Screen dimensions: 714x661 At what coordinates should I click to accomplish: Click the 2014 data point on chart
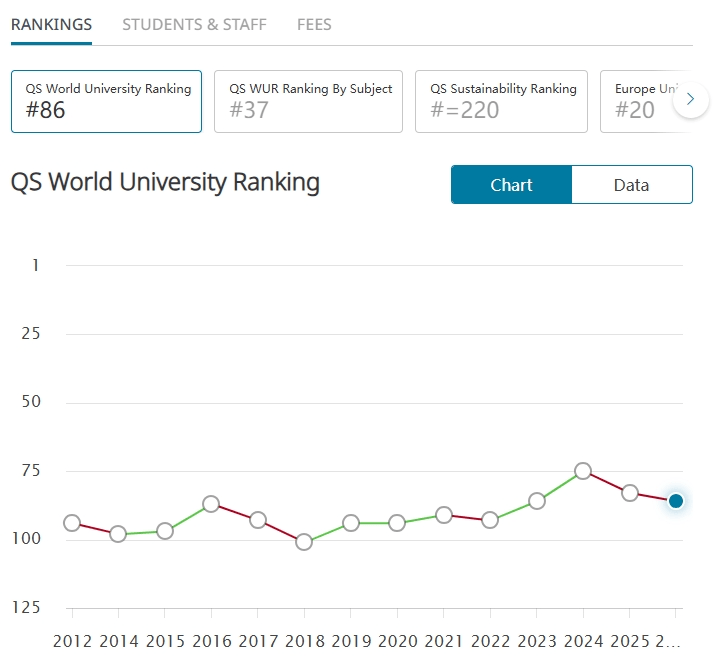pos(118,534)
